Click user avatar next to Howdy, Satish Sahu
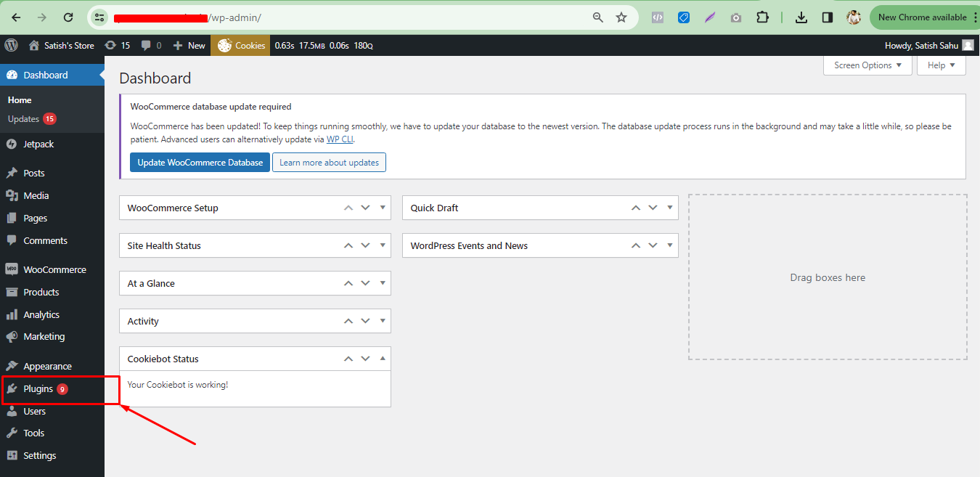 pyautogui.click(x=967, y=45)
